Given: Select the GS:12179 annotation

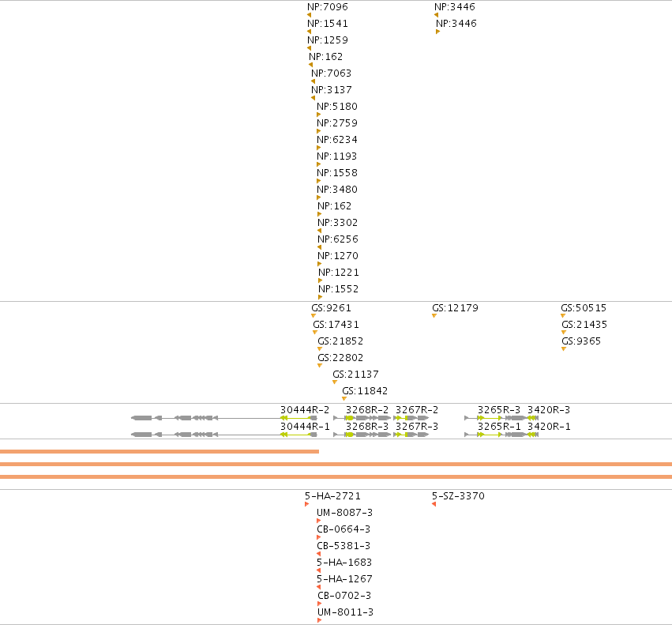Looking at the screenshot, I should pyautogui.click(x=455, y=308).
